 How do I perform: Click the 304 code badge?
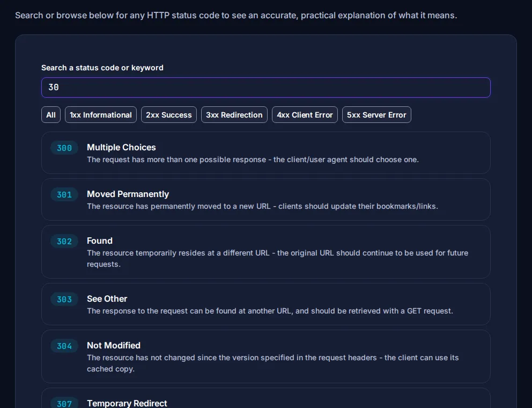coord(64,346)
